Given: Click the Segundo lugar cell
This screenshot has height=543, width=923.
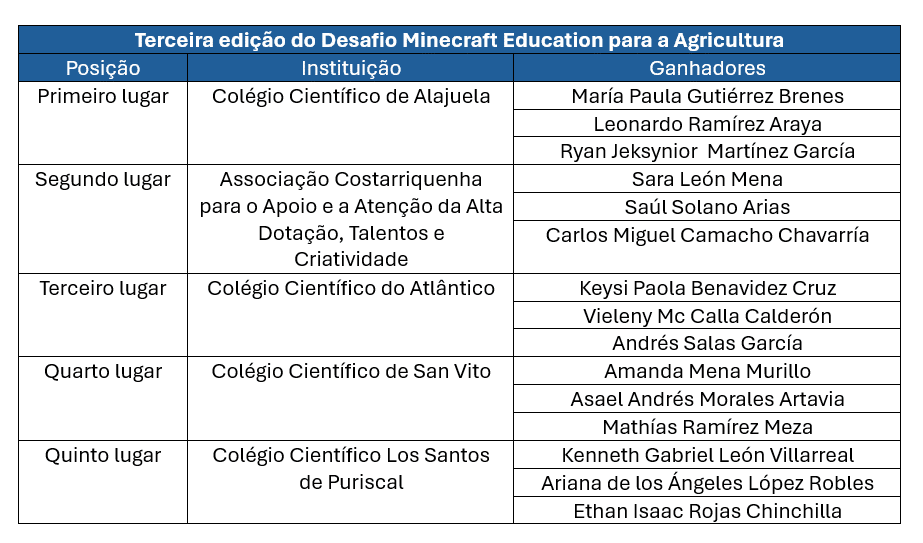Looking at the screenshot, I should tap(103, 219).
